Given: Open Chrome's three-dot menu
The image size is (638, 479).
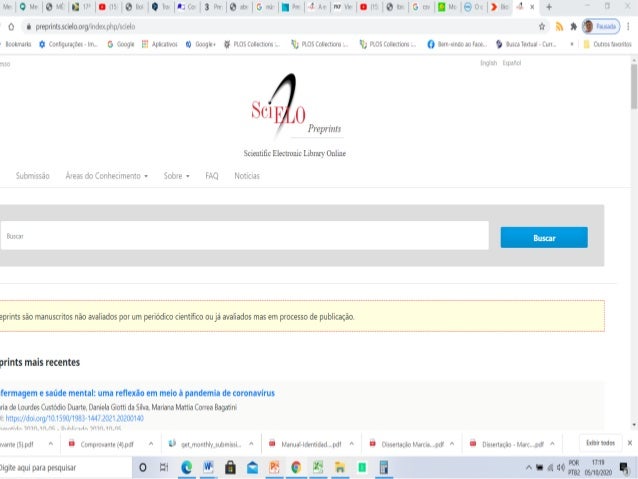Looking at the screenshot, I should [x=628, y=26].
